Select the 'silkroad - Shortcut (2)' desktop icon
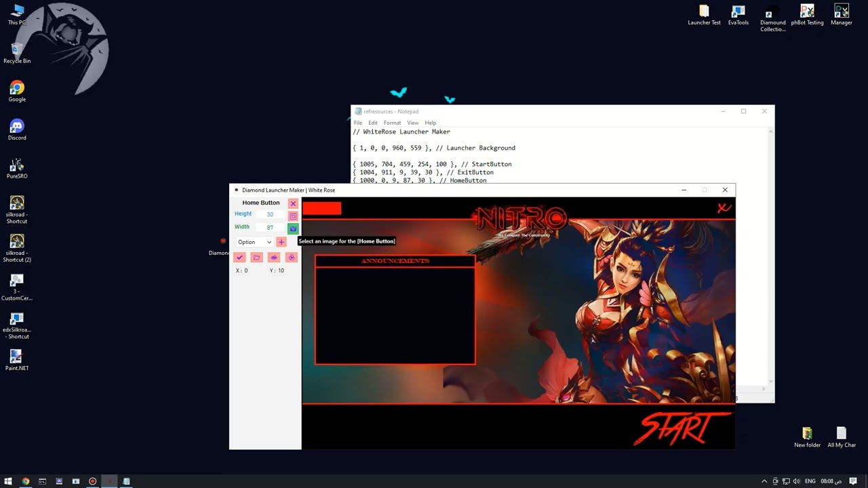Image resolution: width=868 pixels, height=488 pixels. (17, 248)
